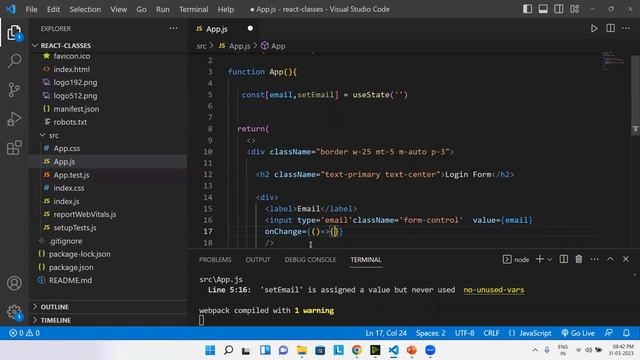Open index.html in the explorer
The width and height of the screenshot is (640, 360).
71,69
